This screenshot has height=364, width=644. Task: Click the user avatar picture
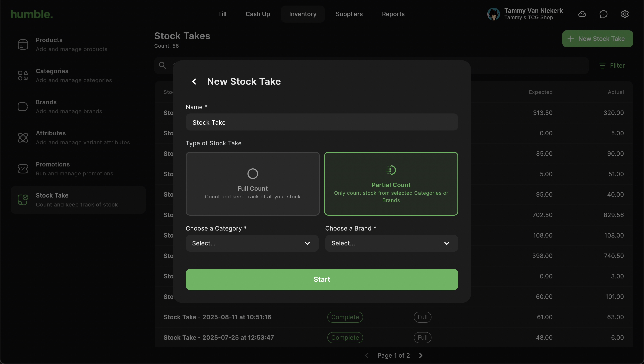[x=493, y=14]
